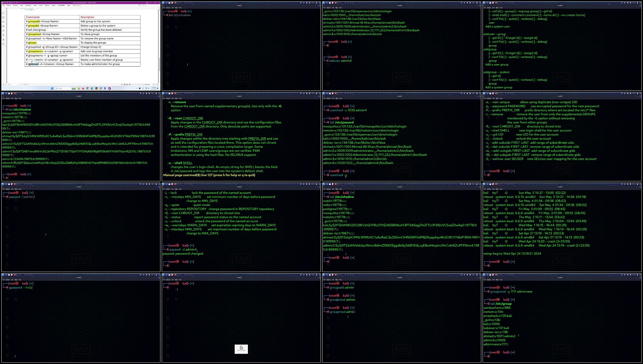This screenshot has width=643, height=364.
Task: Open the Accessibility ribbon tab
Action: point(61,5)
